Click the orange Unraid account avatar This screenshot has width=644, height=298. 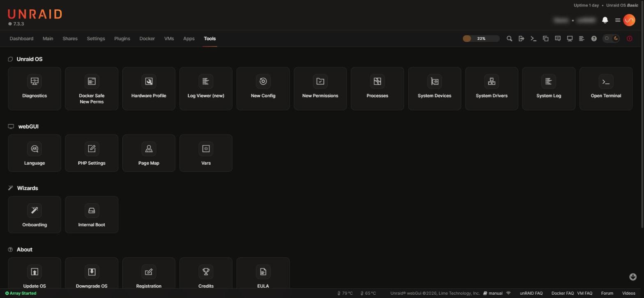click(x=629, y=20)
